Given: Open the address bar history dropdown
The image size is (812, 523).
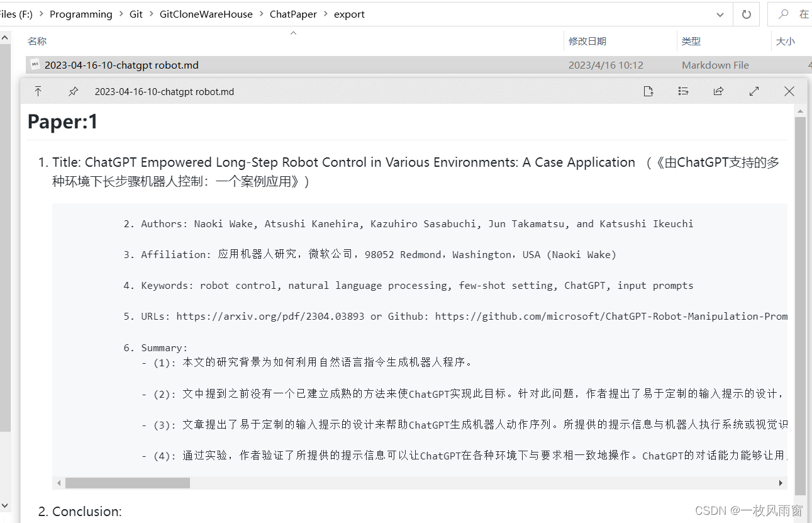Looking at the screenshot, I should 719,14.
